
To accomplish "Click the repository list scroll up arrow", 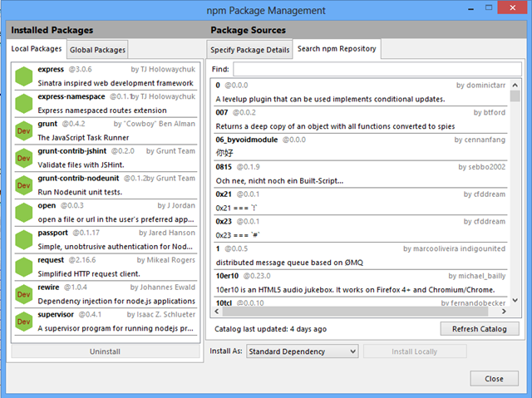I will point(515,85).
